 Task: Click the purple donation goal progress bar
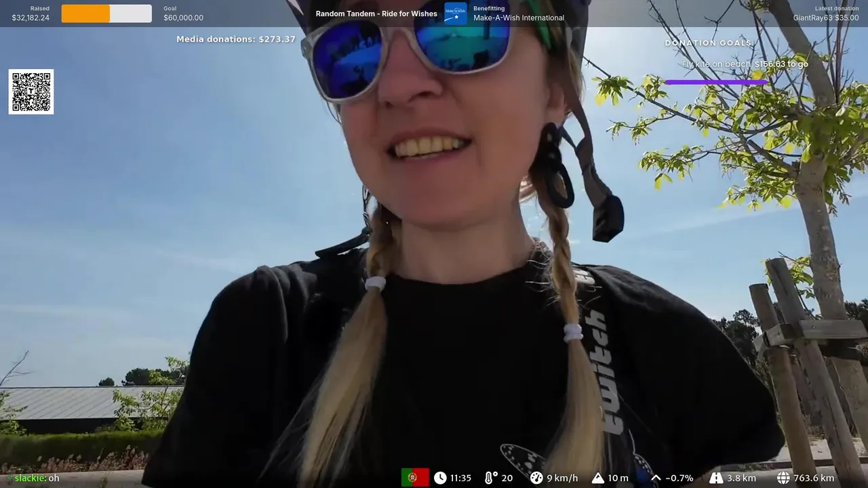pos(716,82)
